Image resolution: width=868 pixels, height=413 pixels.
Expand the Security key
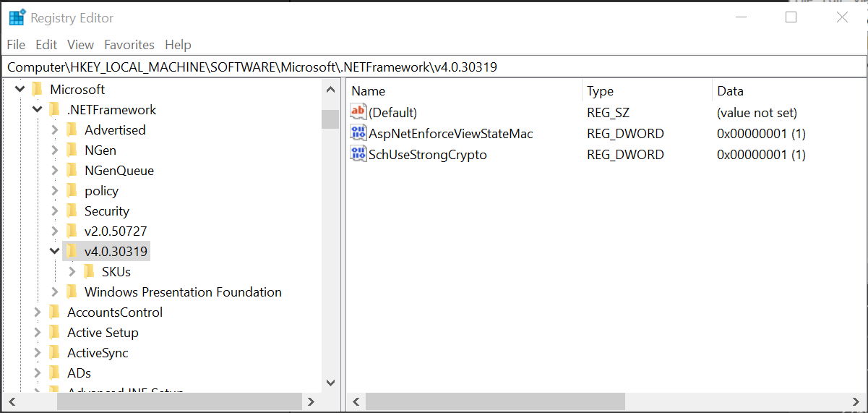54,211
